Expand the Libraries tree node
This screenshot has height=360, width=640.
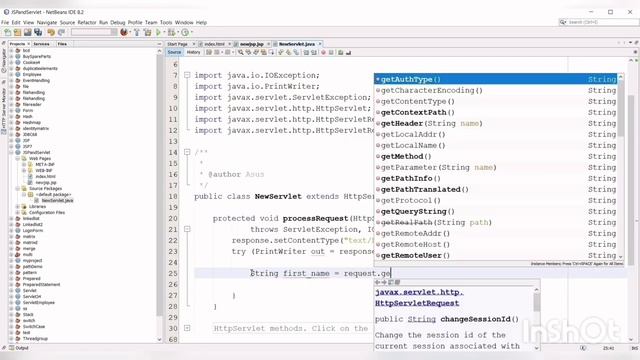point(18,207)
